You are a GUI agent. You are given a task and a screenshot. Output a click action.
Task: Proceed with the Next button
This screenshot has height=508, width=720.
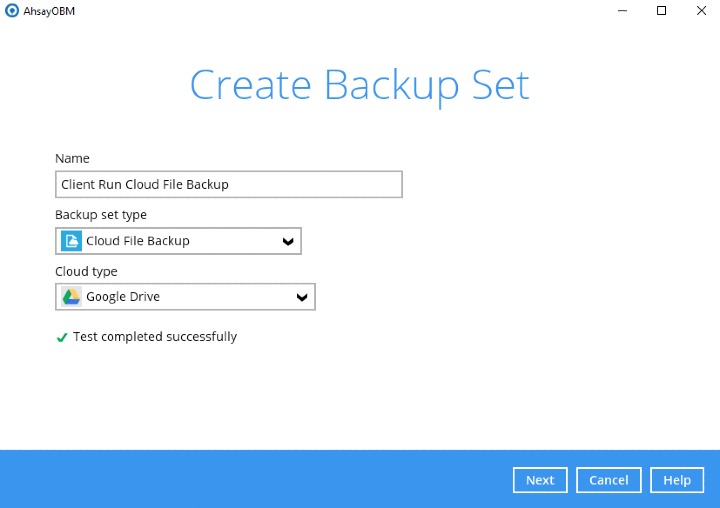540,480
